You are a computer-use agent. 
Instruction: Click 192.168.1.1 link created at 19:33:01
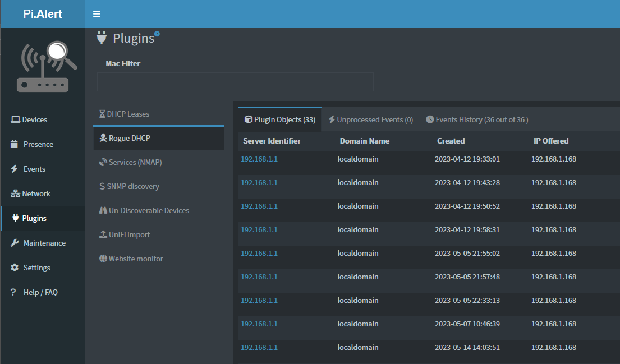pyautogui.click(x=259, y=159)
